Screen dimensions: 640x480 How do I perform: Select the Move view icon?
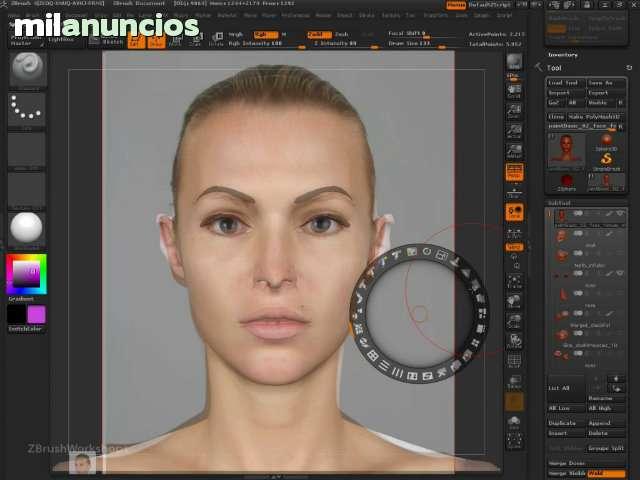pos(514,301)
